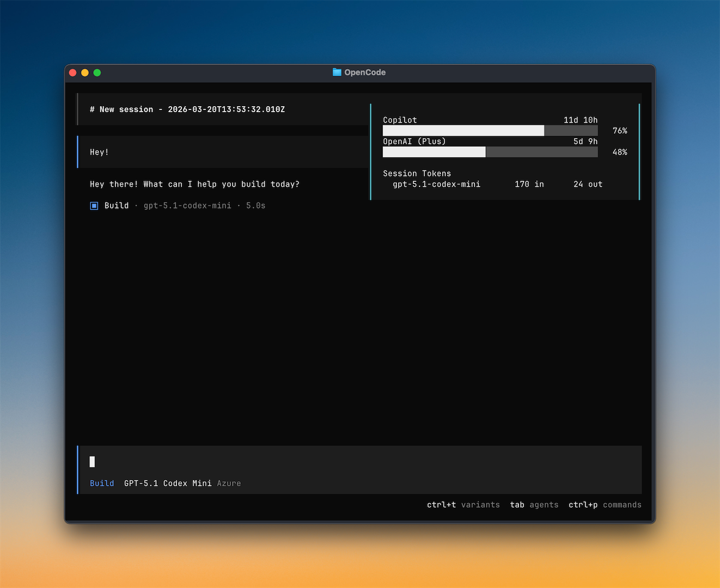
Task: Click the OpenAI (Plus) usage progress bar
Action: [490, 152]
